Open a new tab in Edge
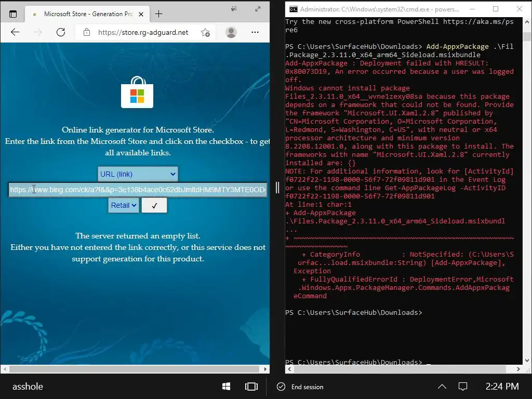This screenshot has width=532, height=399. tap(158, 14)
